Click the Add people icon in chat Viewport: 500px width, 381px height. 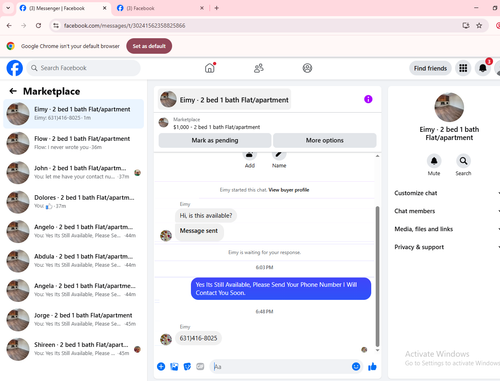[x=250, y=154]
